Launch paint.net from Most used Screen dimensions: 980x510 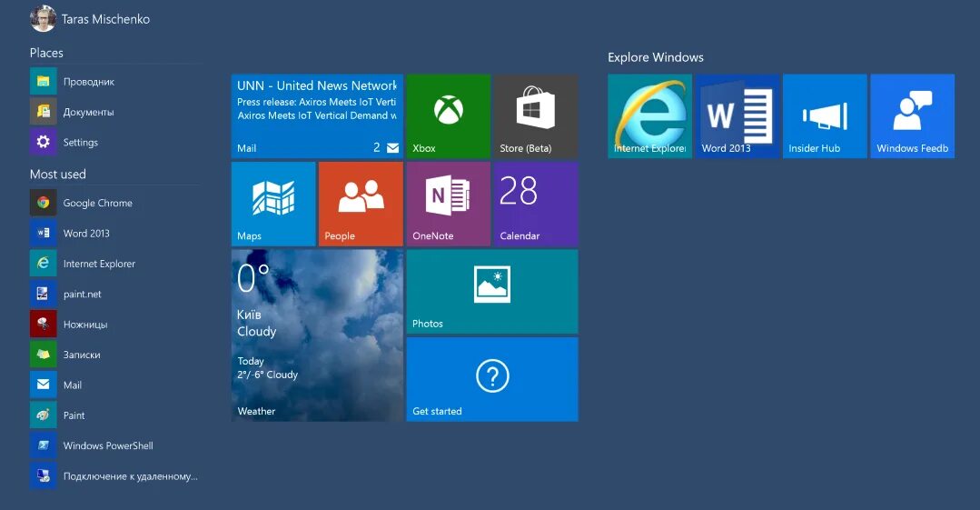click(x=115, y=294)
